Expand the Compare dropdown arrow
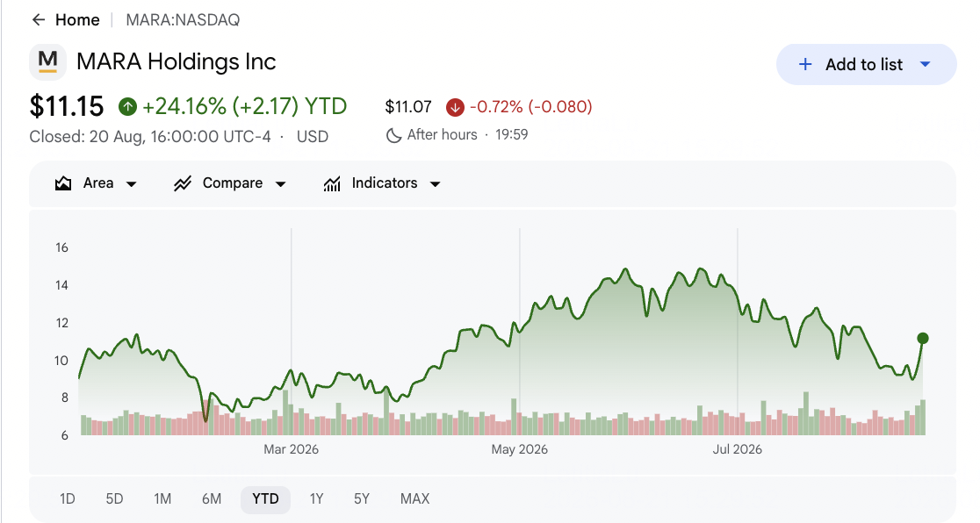This screenshot has height=523, width=980. coord(281,183)
